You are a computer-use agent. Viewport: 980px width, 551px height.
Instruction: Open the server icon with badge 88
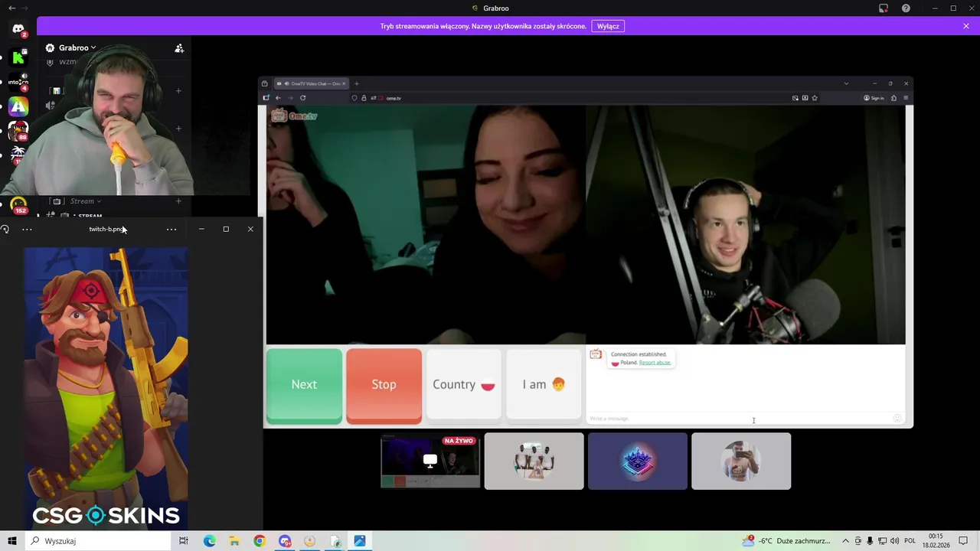pos(18,131)
